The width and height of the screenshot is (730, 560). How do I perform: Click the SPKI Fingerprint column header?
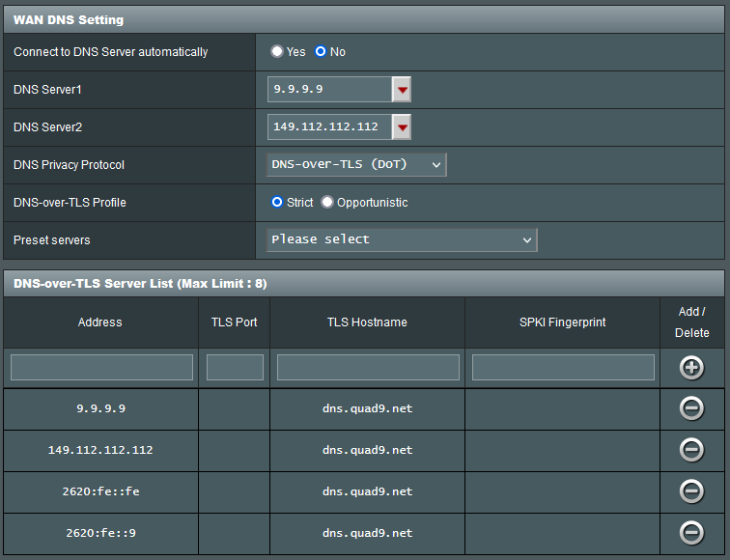pos(562,322)
